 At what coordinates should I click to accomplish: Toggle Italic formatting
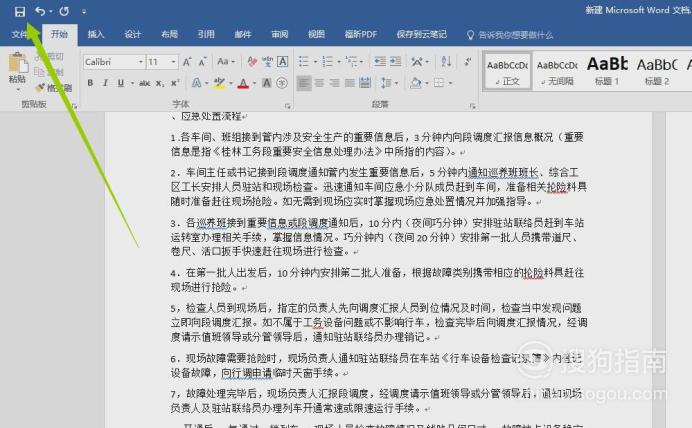pyautogui.click(x=105, y=83)
